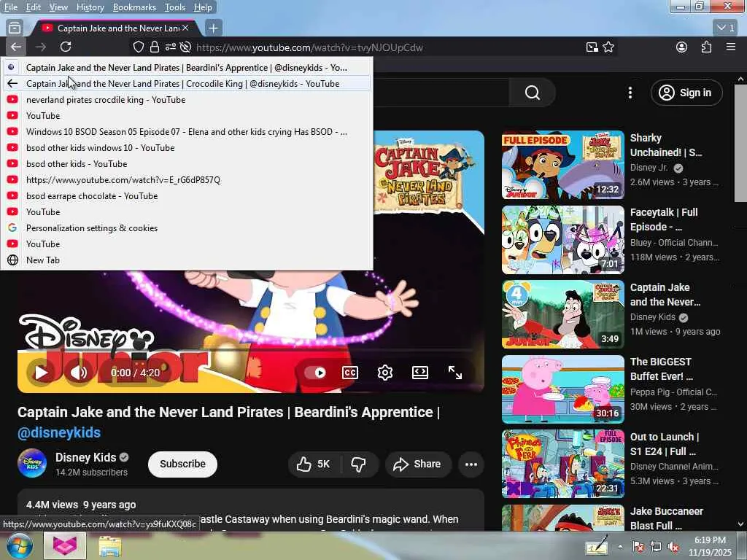
Task: Select the watch?v=E_rG6dP857Q history entry
Action: tap(186, 179)
